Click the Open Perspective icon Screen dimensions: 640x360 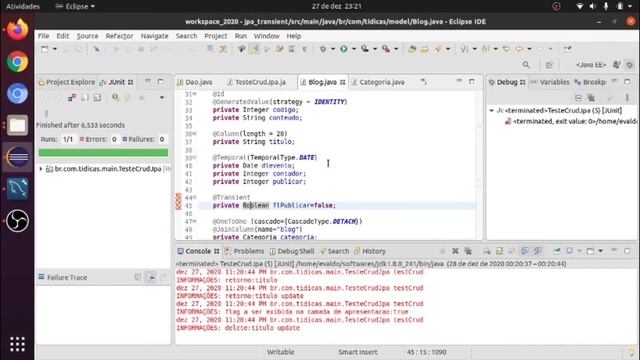(549, 65)
